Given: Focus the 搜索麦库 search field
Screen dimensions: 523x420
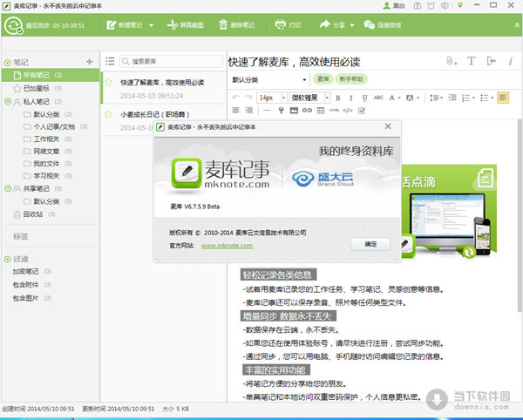Looking at the screenshot, I should pos(172,61).
